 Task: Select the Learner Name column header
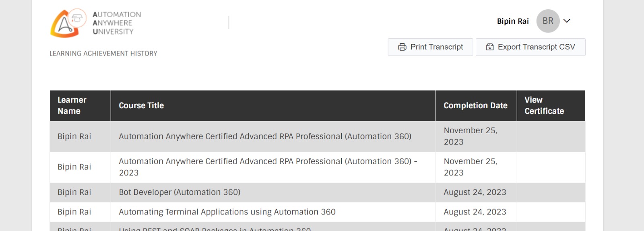point(80,105)
